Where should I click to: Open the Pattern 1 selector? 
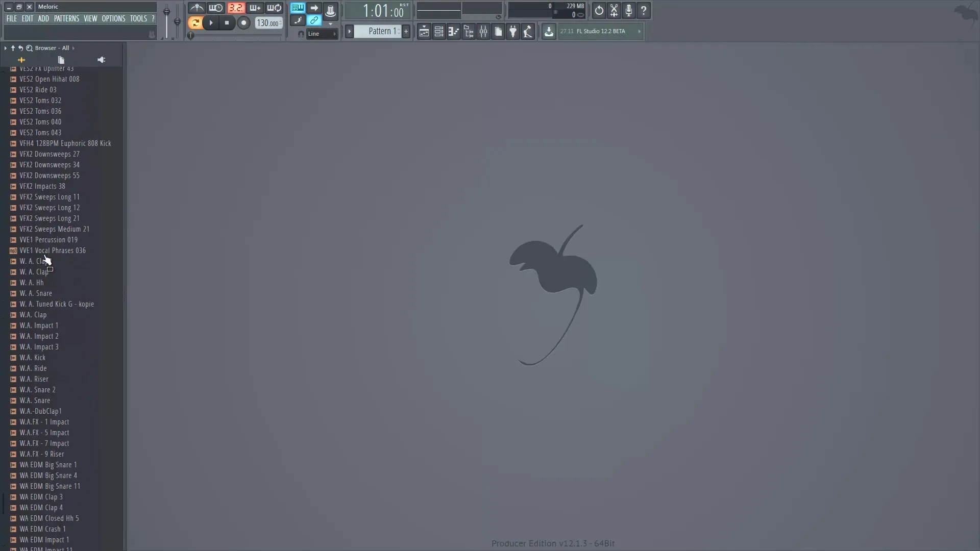coord(378,32)
